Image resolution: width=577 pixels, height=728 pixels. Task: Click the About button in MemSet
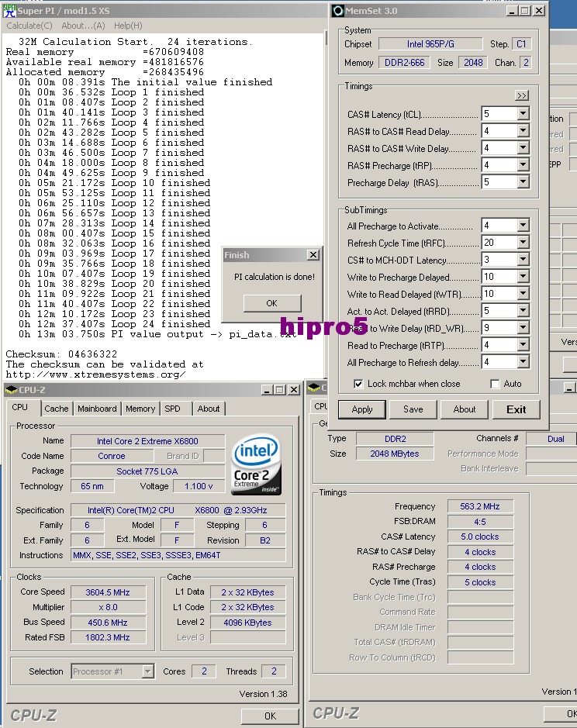click(x=465, y=409)
